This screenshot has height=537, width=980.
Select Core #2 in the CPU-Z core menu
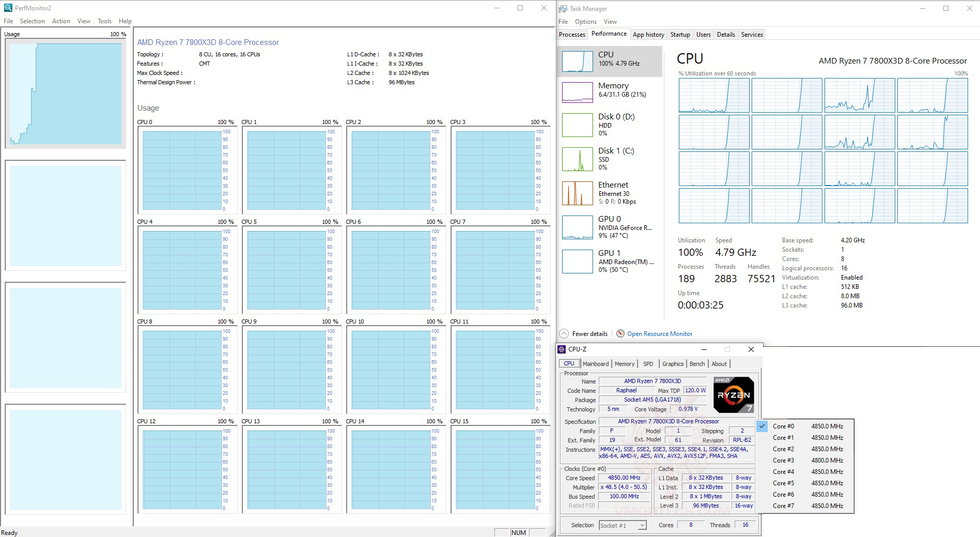(805, 449)
